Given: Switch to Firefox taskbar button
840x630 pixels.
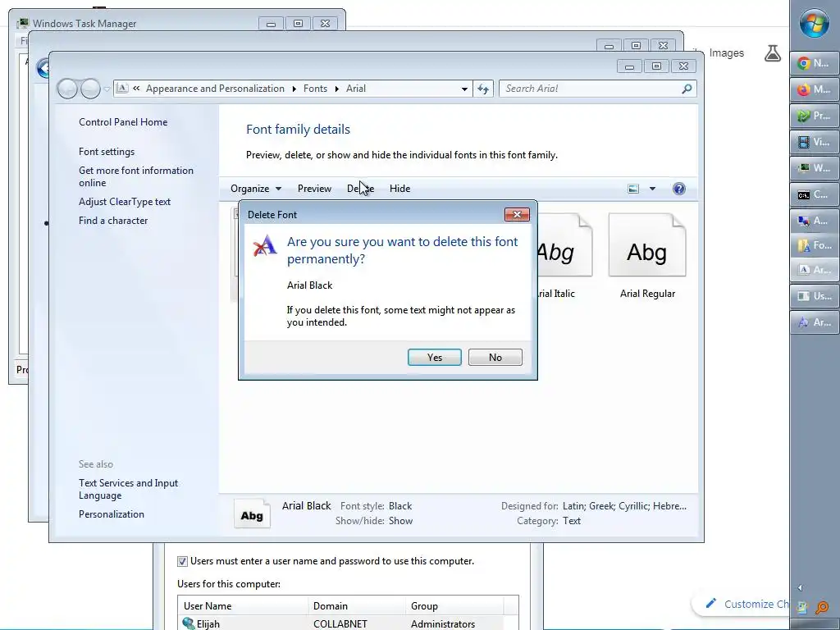Looking at the screenshot, I should click(815, 89).
